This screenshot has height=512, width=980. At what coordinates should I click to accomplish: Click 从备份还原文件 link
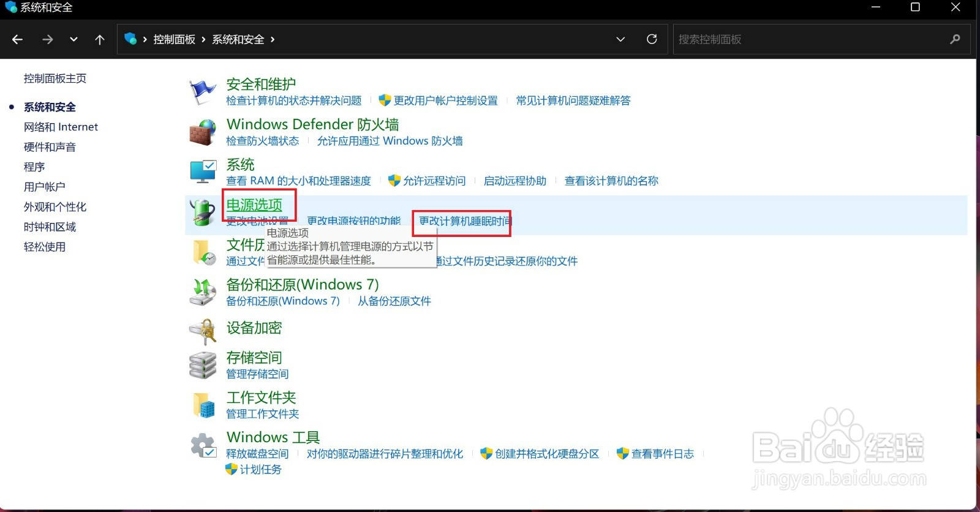pos(394,301)
